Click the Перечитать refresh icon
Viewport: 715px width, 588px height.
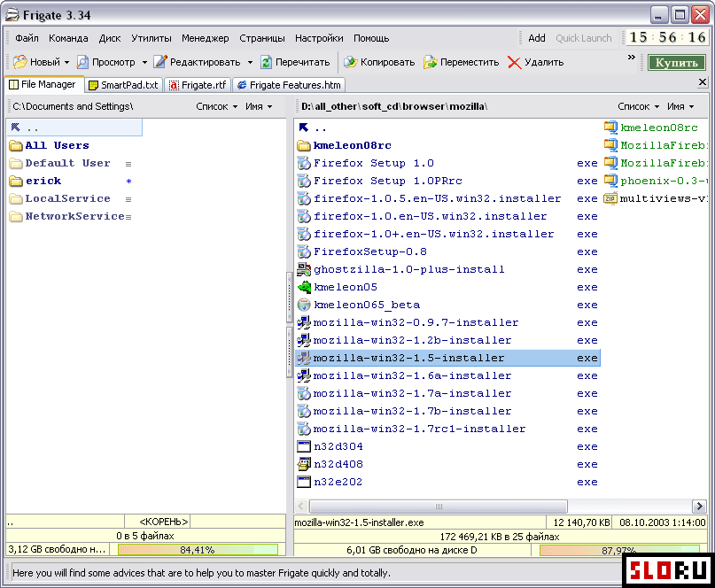click(266, 62)
